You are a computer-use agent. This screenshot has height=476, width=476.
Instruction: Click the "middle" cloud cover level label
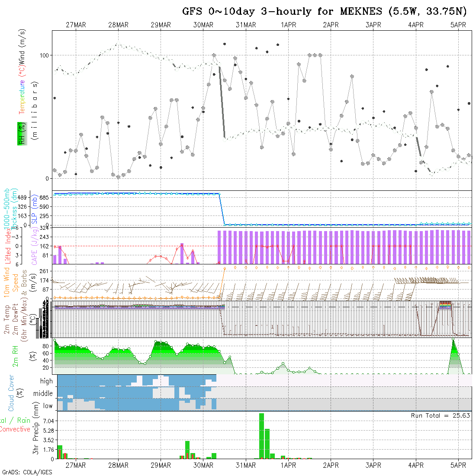pos(43,394)
